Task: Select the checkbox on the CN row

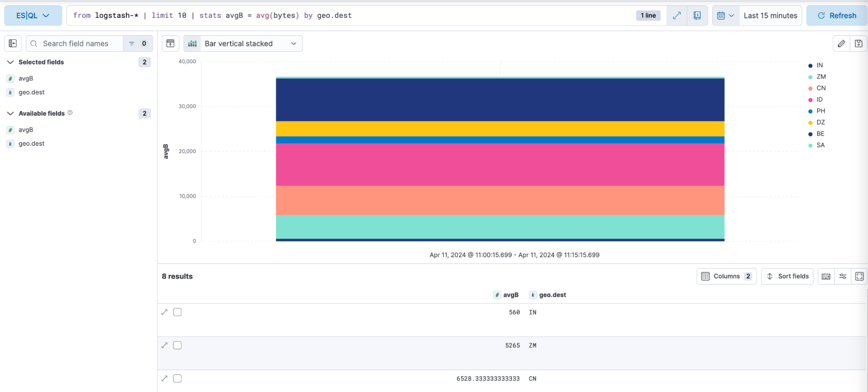Action: click(x=177, y=378)
